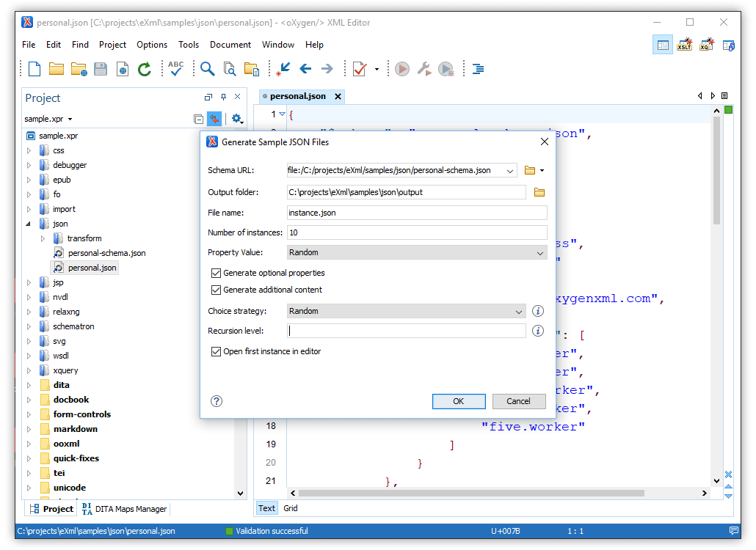756x550 pixels.
Task: Browse for Output folder with folder icon
Action: click(x=539, y=193)
